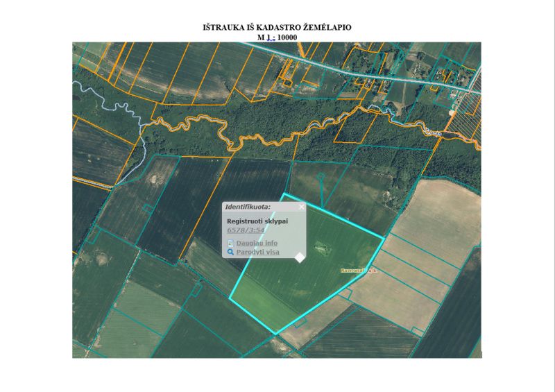Click the Identifikuota popup header
The image size is (555, 392).
tap(264, 207)
